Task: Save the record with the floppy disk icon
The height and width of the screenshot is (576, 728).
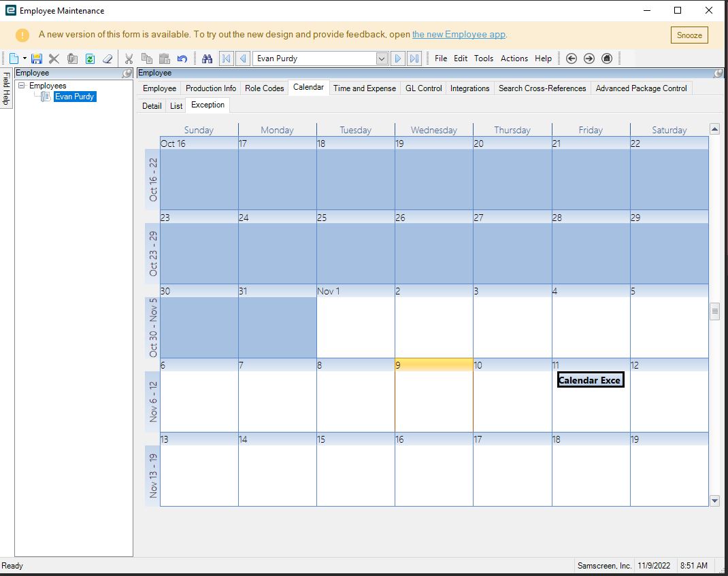Action: pyautogui.click(x=37, y=58)
